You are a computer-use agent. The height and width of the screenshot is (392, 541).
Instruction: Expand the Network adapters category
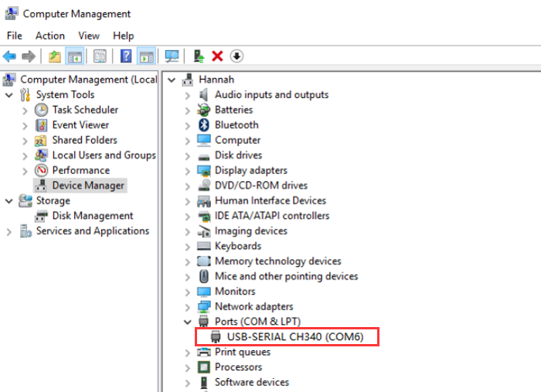coord(187,307)
